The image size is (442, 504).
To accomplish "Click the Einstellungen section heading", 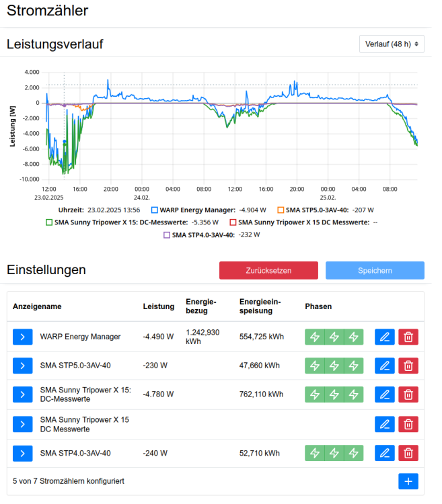I will pyautogui.click(x=46, y=270).
